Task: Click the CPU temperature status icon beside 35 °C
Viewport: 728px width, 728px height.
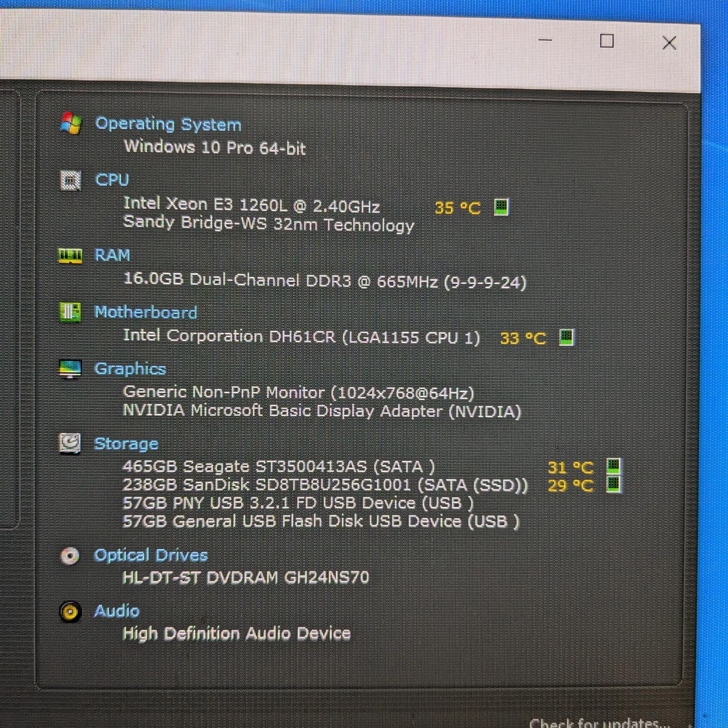Action: pos(502,207)
